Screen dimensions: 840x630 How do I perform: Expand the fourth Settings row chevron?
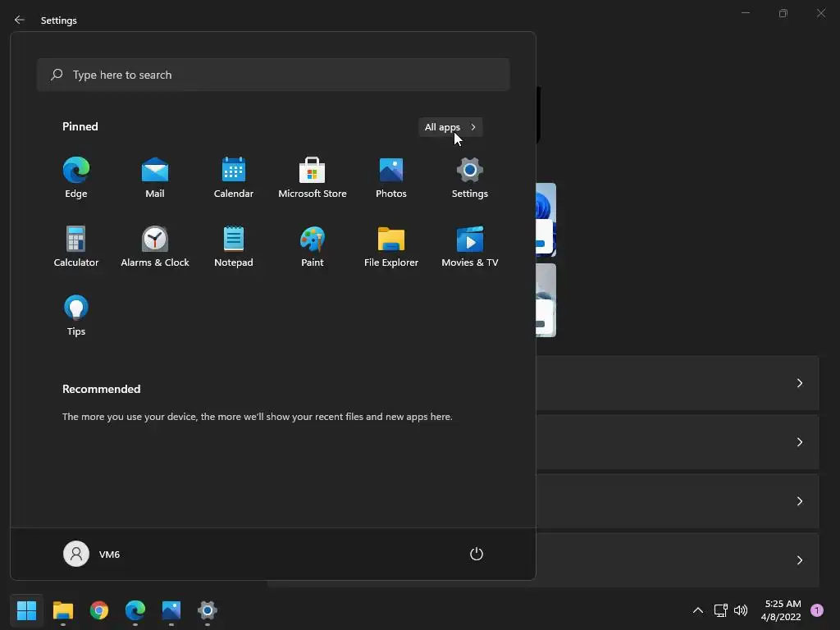pos(799,559)
